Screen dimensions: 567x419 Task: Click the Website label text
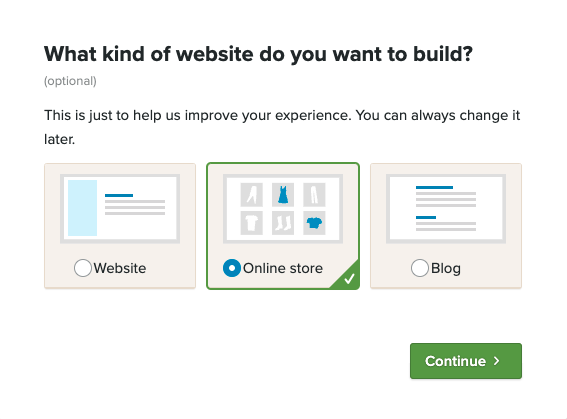pyautogui.click(x=120, y=268)
